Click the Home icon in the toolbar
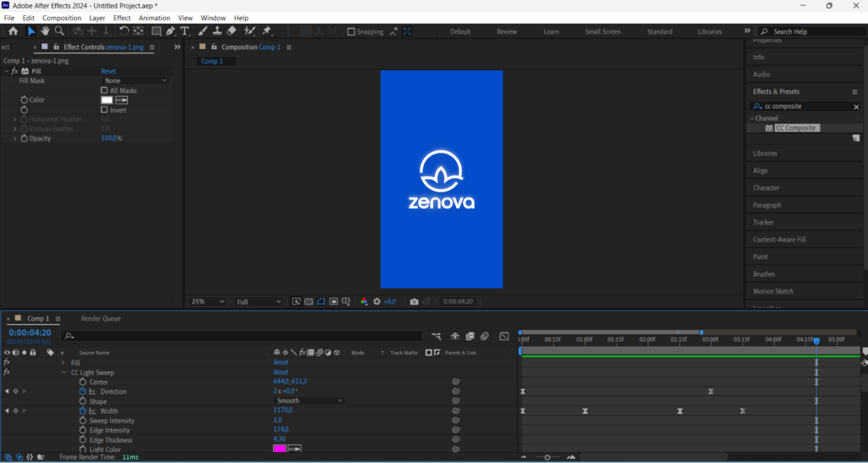This screenshot has height=463, width=868. [13, 31]
